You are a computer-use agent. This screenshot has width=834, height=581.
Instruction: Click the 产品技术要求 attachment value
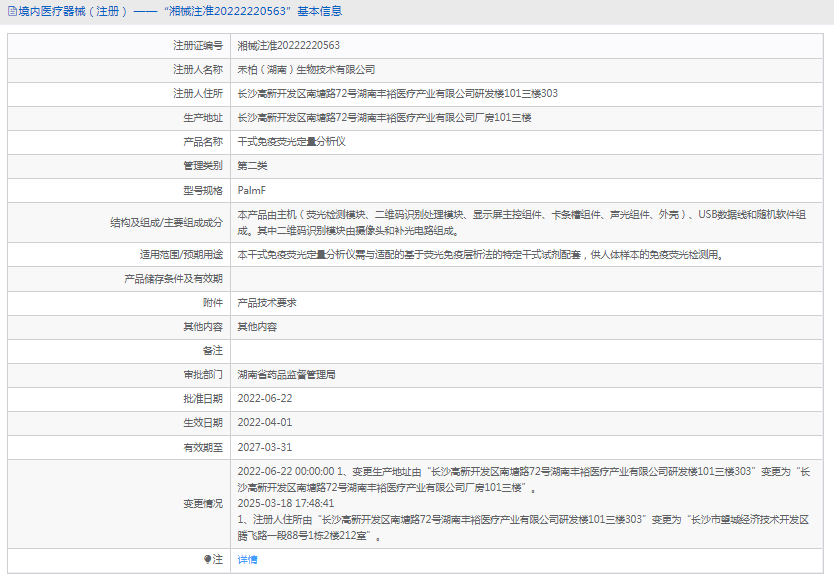pyautogui.click(x=267, y=303)
